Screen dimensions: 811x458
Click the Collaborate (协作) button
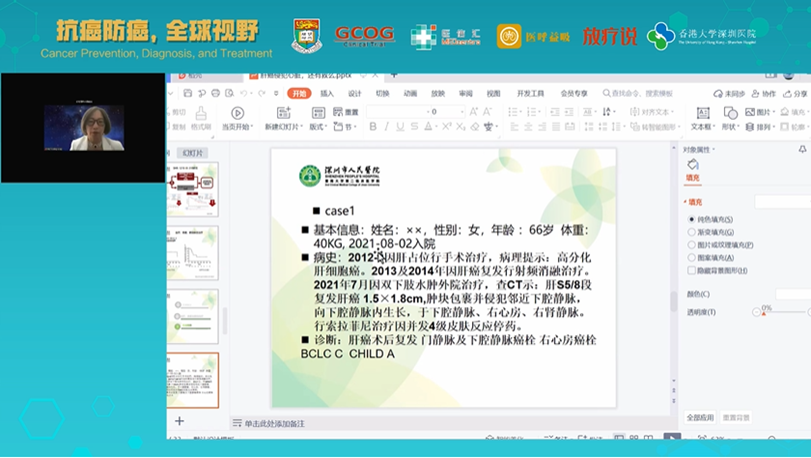click(764, 94)
